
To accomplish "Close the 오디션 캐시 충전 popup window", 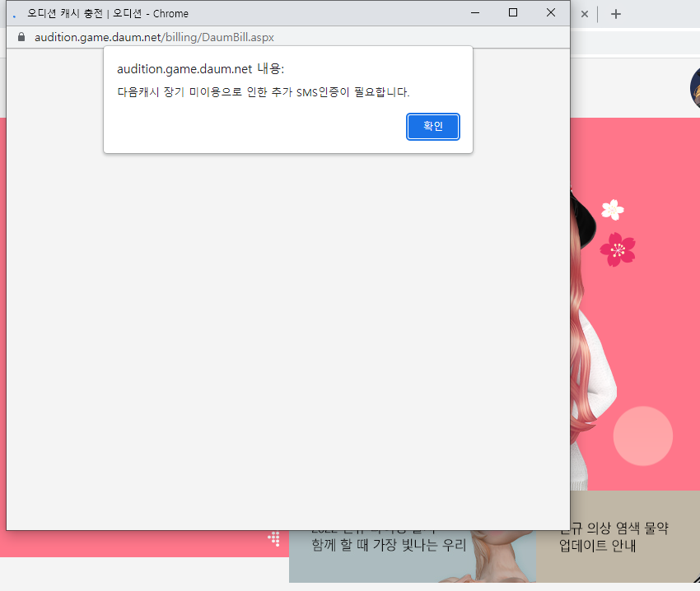I will (x=551, y=13).
